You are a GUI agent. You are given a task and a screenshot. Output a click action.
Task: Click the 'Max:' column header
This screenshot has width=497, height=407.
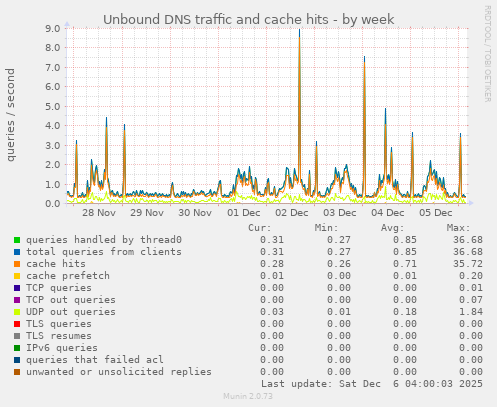tap(458, 228)
